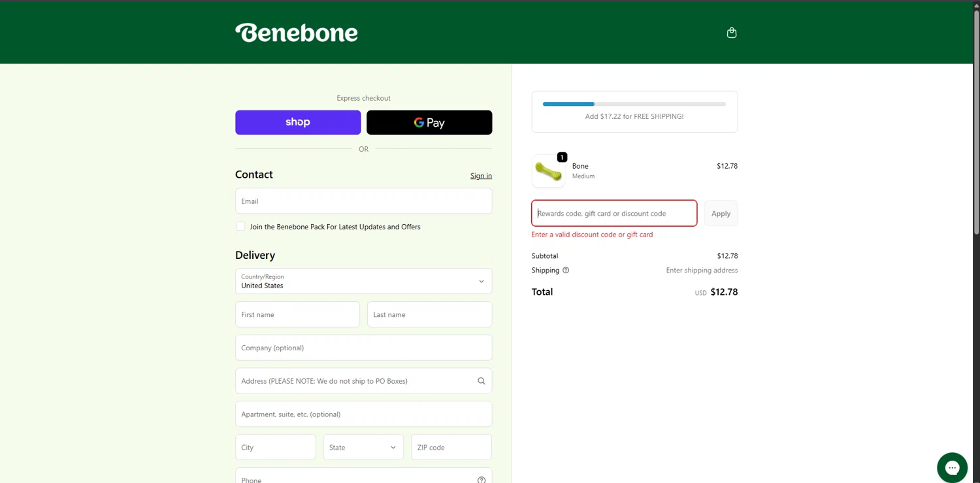The width and height of the screenshot is (980, 483).
Task: Click the Sign in link
Action: 481,176
